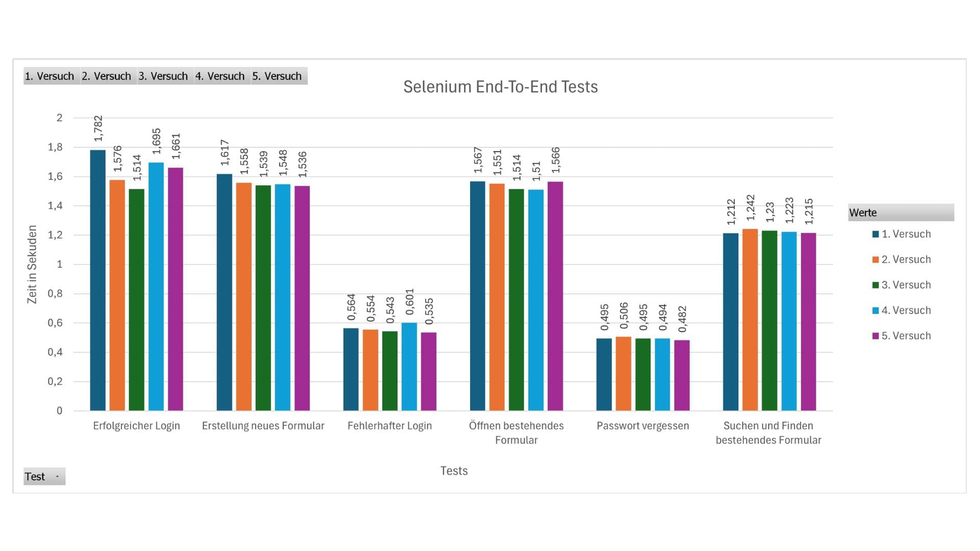Click the 3. Versuch field button
Viewport: 980px width, 551px height.
pos(165,76)
